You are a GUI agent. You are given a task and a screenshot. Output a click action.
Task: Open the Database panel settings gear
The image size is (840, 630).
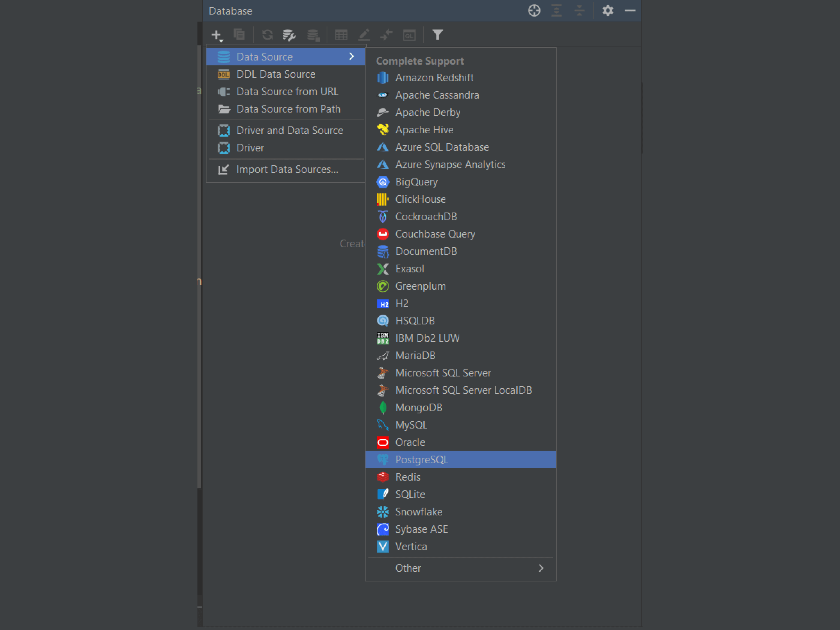point(608,11)
